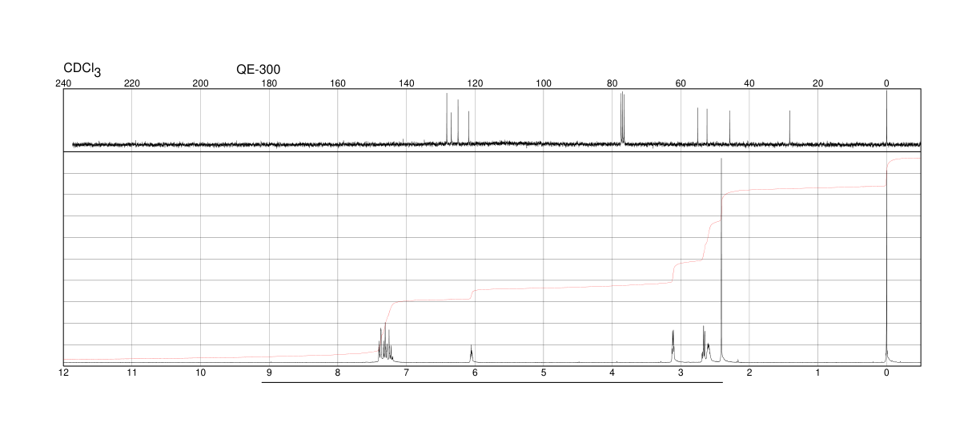The image size is (980, 423).
Task: Select the 200 ppm label on carbon scale
Action: click(201, 83)
